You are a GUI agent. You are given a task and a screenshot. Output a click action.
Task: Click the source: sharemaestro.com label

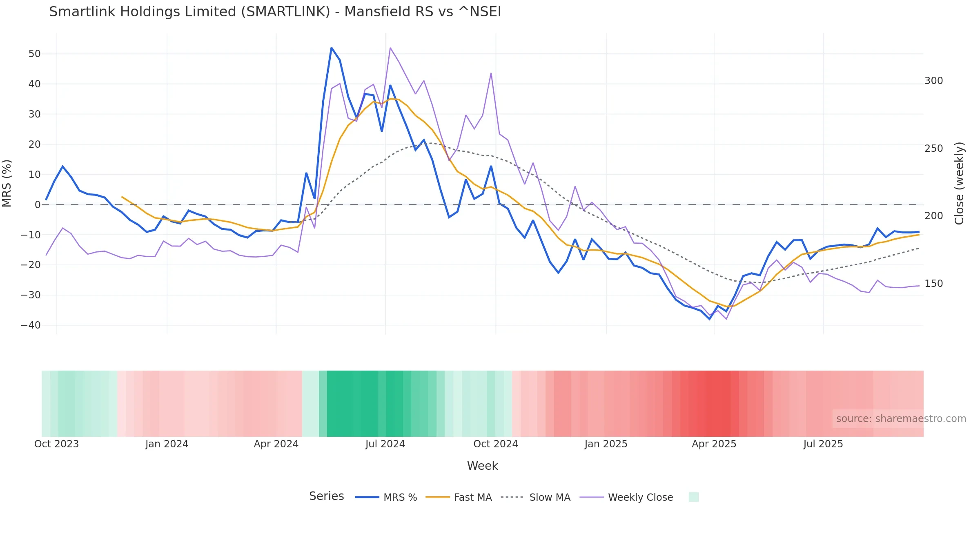pos(901,419)
